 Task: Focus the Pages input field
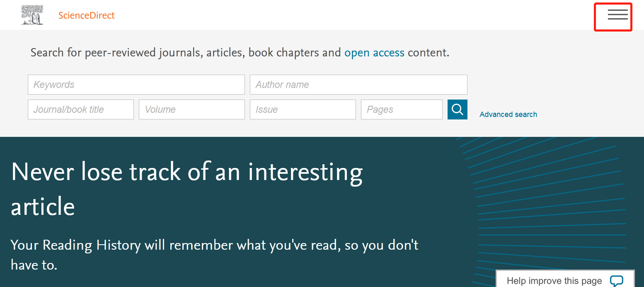(x=401, y=109)
